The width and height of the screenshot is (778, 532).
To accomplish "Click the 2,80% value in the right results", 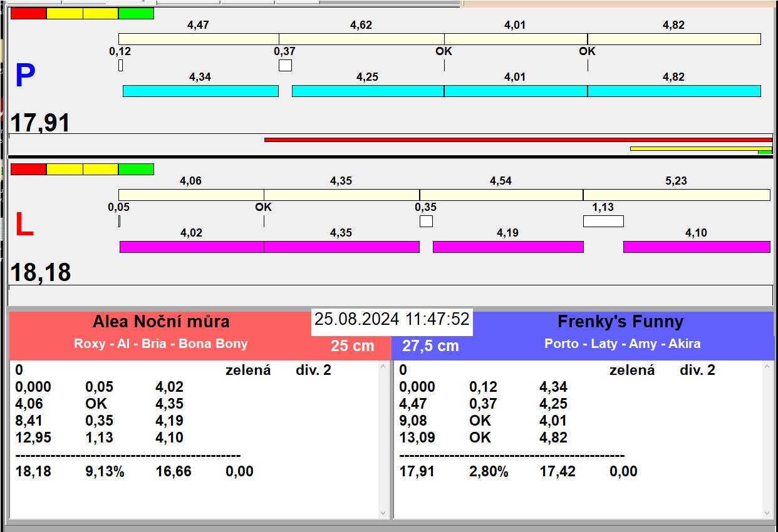I will click(489, 471).
